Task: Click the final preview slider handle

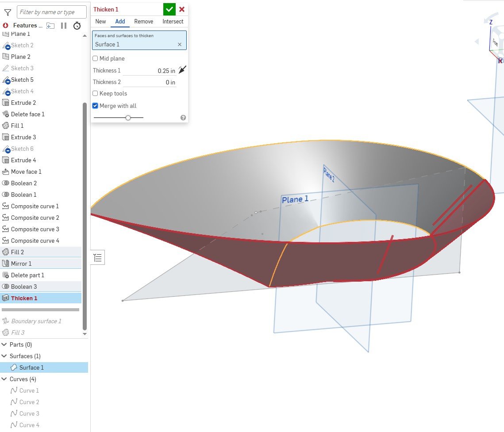Action: click(x=128, y=118)
